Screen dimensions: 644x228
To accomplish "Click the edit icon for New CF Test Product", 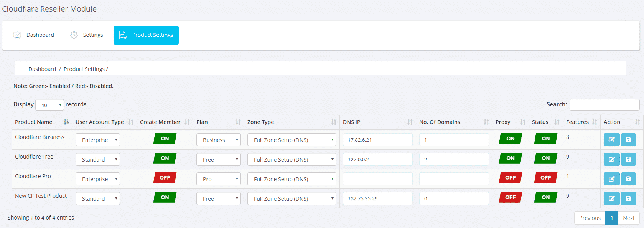I will [x=611, y=198].
